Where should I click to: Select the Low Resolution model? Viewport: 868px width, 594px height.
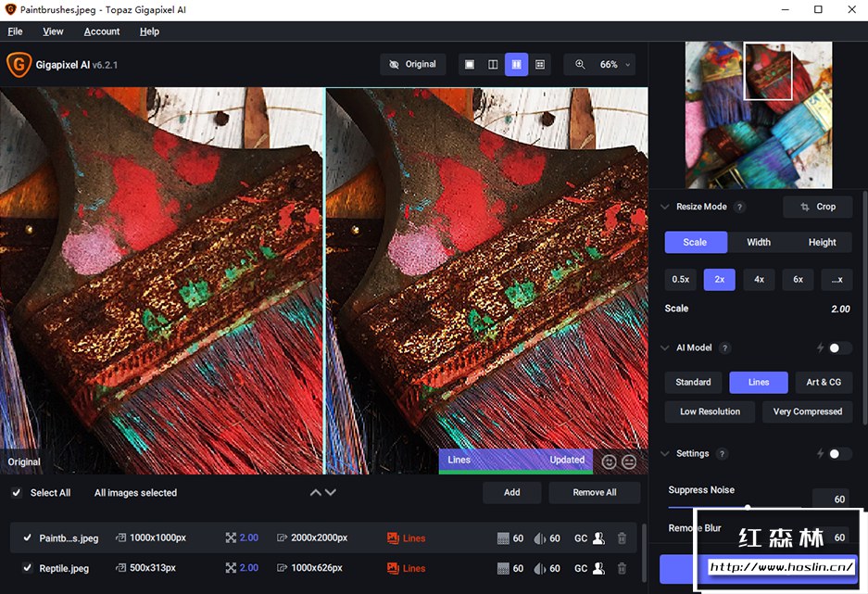710,411
